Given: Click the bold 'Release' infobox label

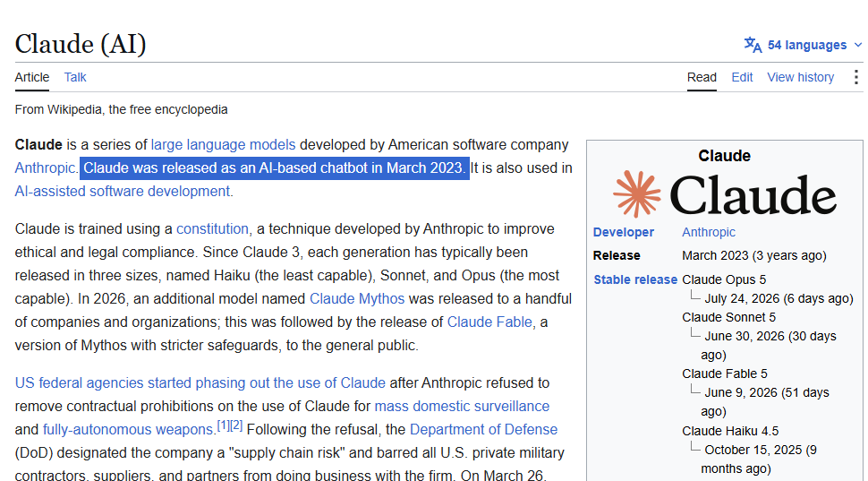Looking at the screenshot, I should [617, 255].
